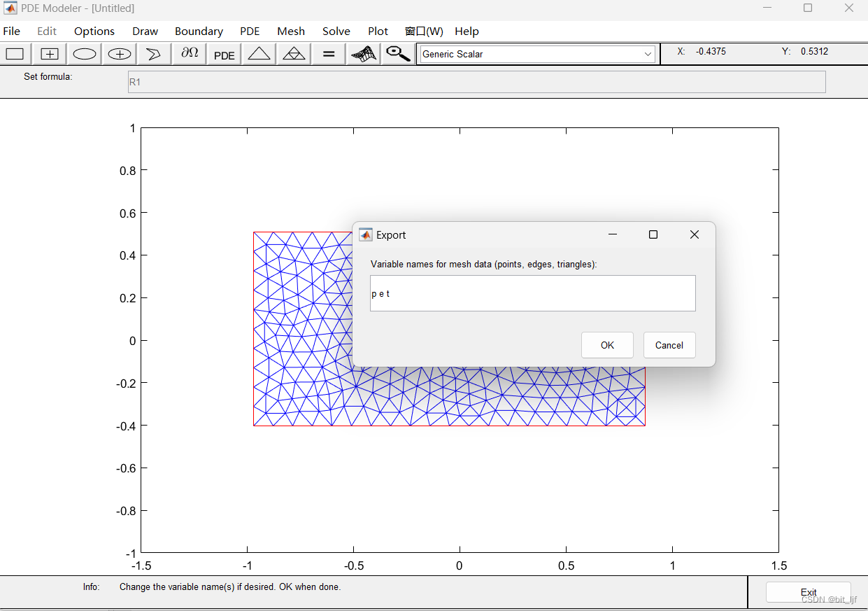Open 3D solution plot icon
868x611 pixels.
pyautogui.click(x=363, y=53)
